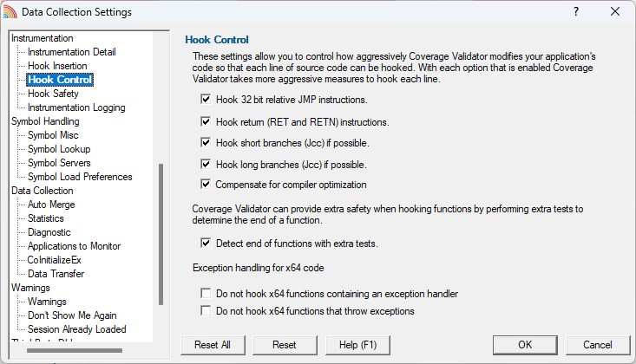This screenshot has width=636, height=364.
Task: Click the question mark help button
Action: point(576,11)
